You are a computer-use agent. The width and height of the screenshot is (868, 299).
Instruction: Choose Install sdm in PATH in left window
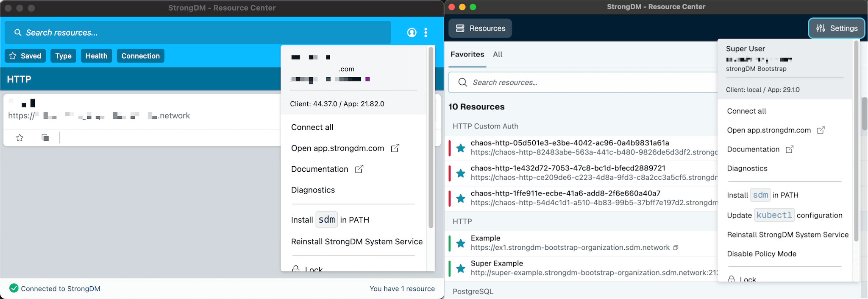coord(330,220)
